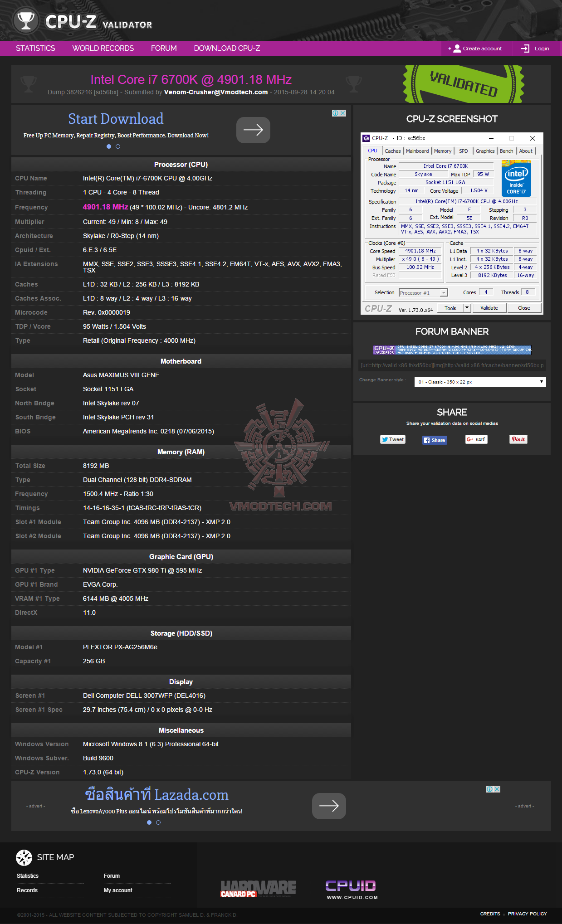562x924 pixels.
Task: Switch to the Graphics tab in CPU-Z
Action: (x=485, y=151)
